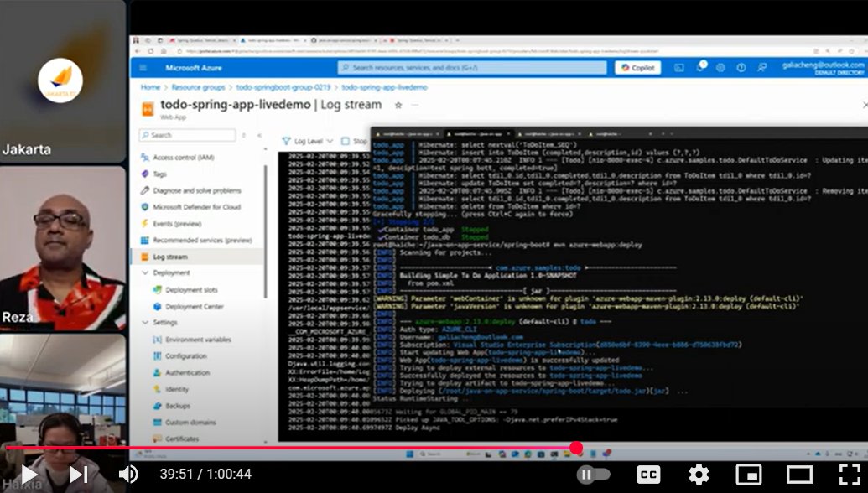Open the todo-springboot-group-0219 breadcrumb
Viewport: 868px width, 493px height.
[283, 87]
